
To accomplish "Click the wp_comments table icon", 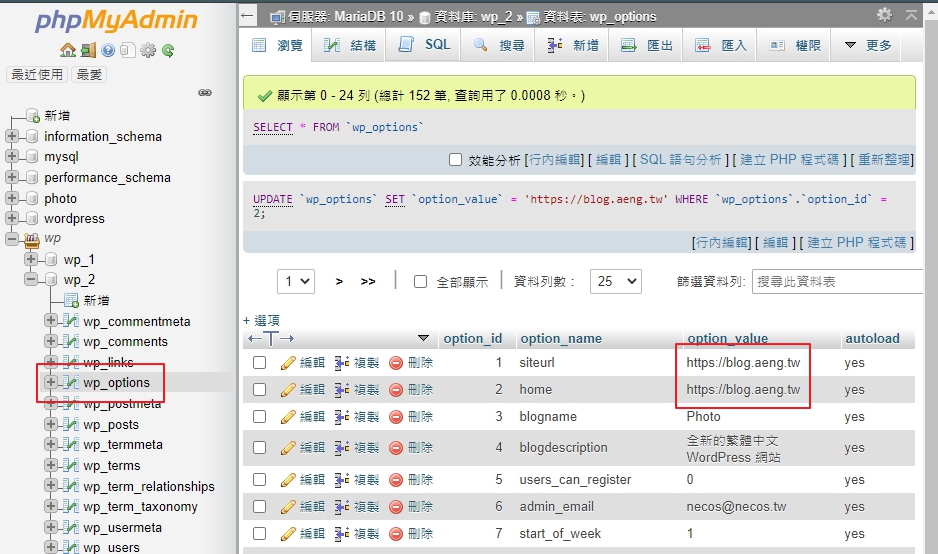I will coord(71,342).
